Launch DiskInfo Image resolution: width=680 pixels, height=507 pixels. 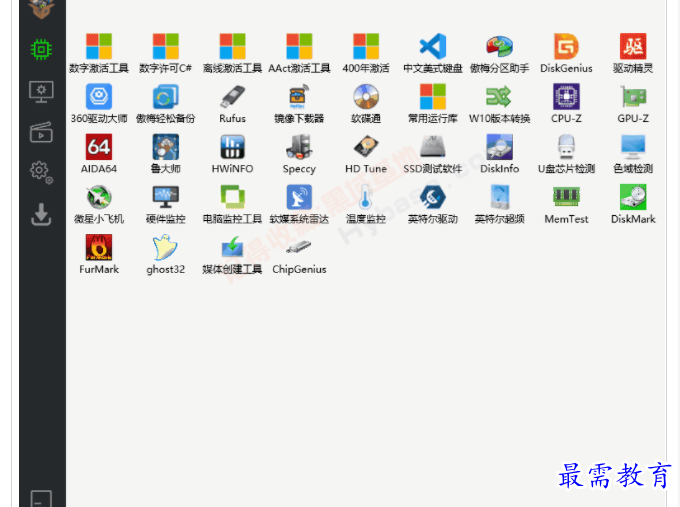click(500, 154)
